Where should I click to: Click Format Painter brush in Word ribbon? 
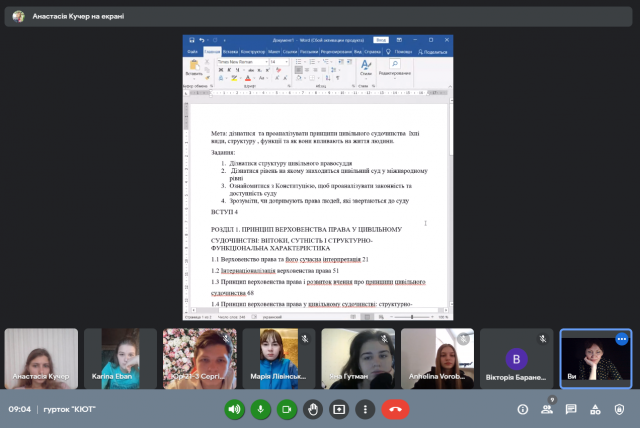click(207, 78)
